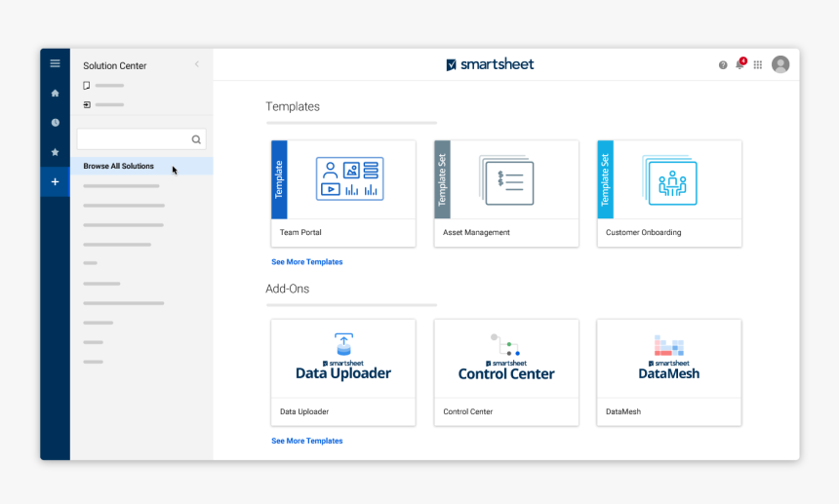Open the Control Center add-on card
This screenshot has width=839, height=504.
[506, 372]
